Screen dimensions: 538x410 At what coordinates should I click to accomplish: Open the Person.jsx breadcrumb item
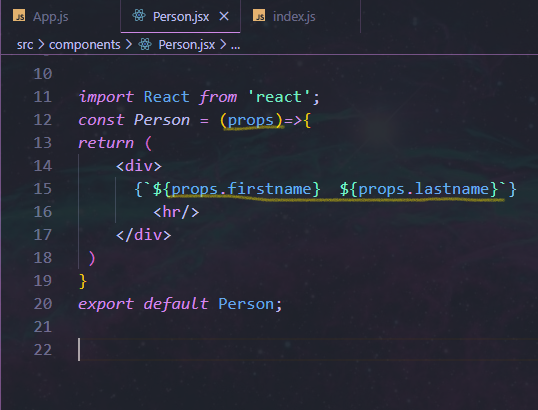point(186,45)
